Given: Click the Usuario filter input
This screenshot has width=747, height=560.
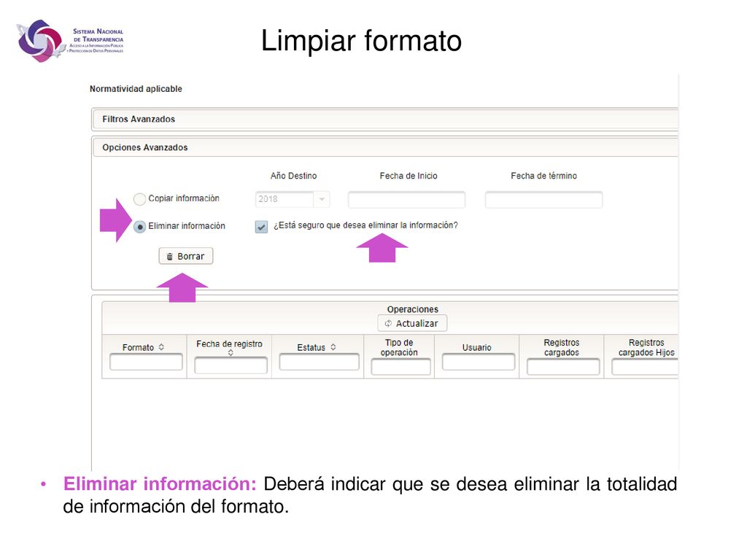Looking at the screenshot, I should click(x=479, y=362).
